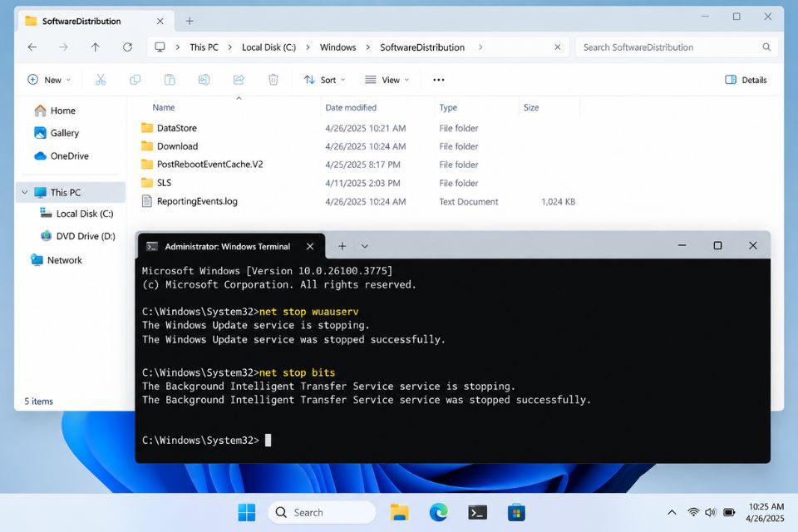Click Local Disk (C:) breadcrumb segment
Screen dimensions: 798x532
pos(268,47)
